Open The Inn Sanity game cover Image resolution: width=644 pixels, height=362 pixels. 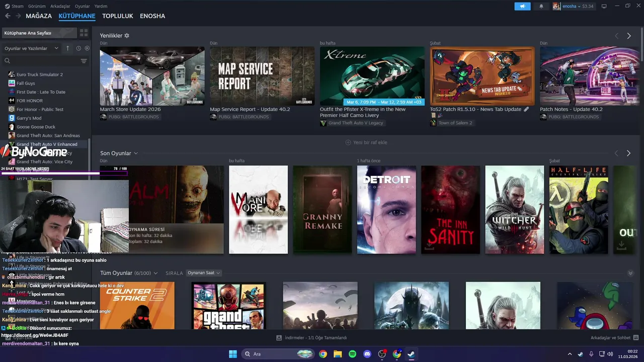(450, 210)
